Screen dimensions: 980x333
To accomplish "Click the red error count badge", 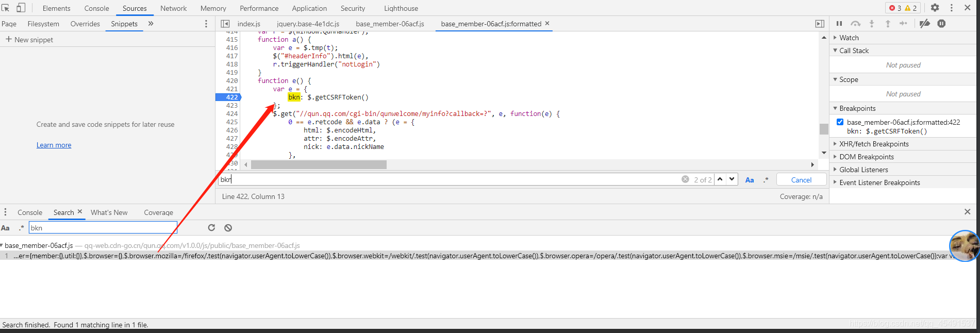I will click(x=895, y=8).
